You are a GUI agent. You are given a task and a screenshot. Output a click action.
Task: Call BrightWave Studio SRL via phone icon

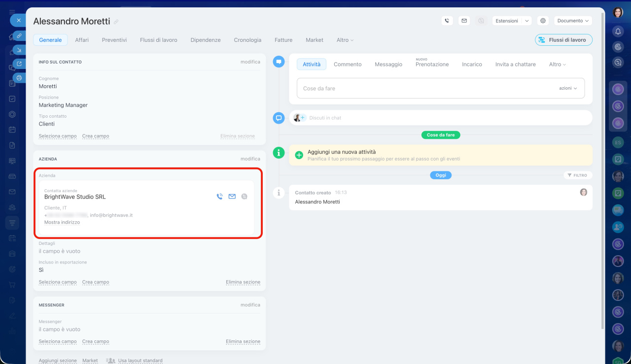pos(220,197)
